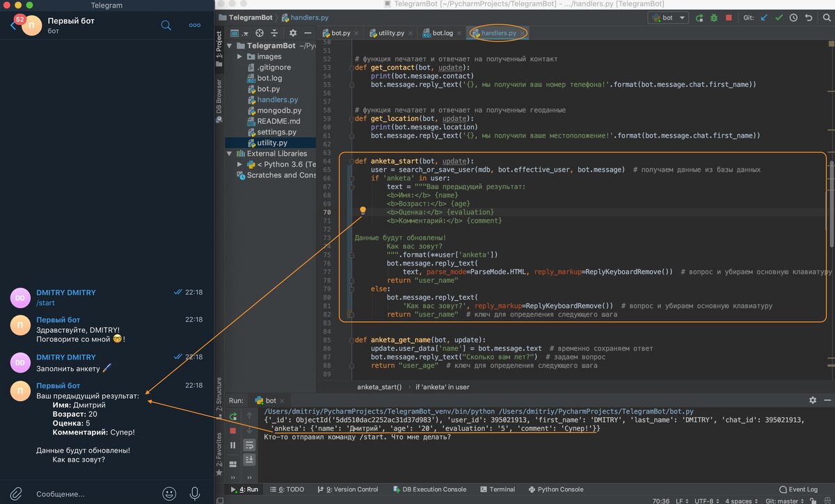Screen dimensions: 835x504
Task: Click the Telegram search magnifier icon
Action: coord(166,25)
